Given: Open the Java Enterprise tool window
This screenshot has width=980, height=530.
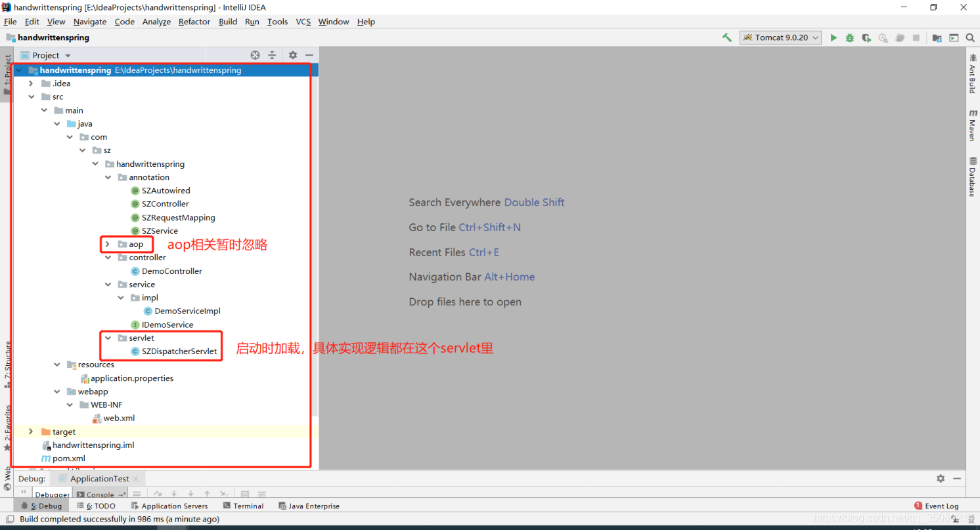Looking at the screenshot, I should [309, 506].
